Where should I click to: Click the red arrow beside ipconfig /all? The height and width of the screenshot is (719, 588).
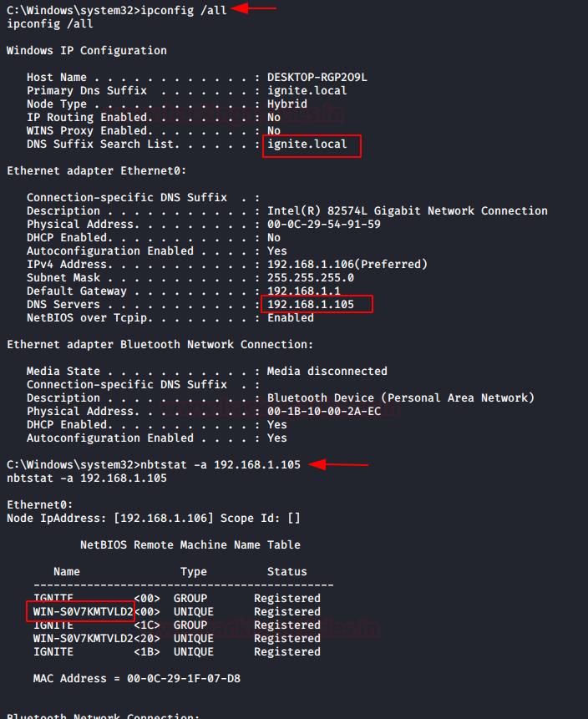coord(253,8)
